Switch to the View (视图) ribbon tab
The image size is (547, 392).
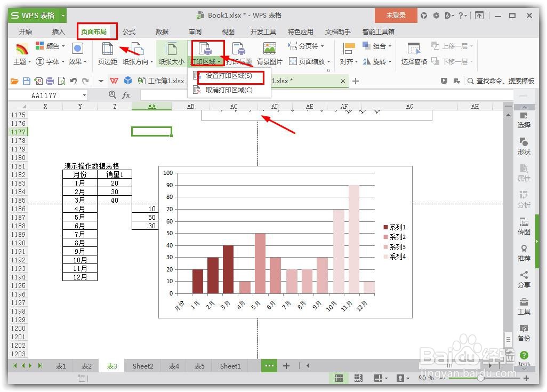(228, 32)
